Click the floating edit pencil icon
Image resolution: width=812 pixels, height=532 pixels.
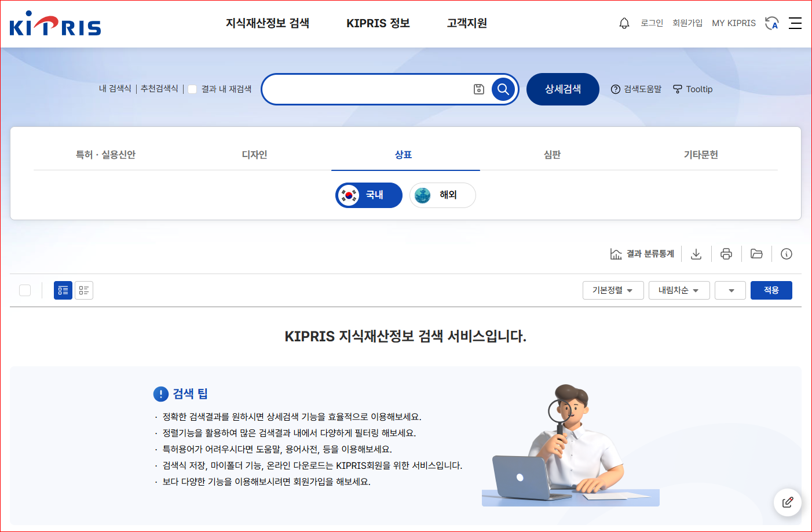click(788, 502)
